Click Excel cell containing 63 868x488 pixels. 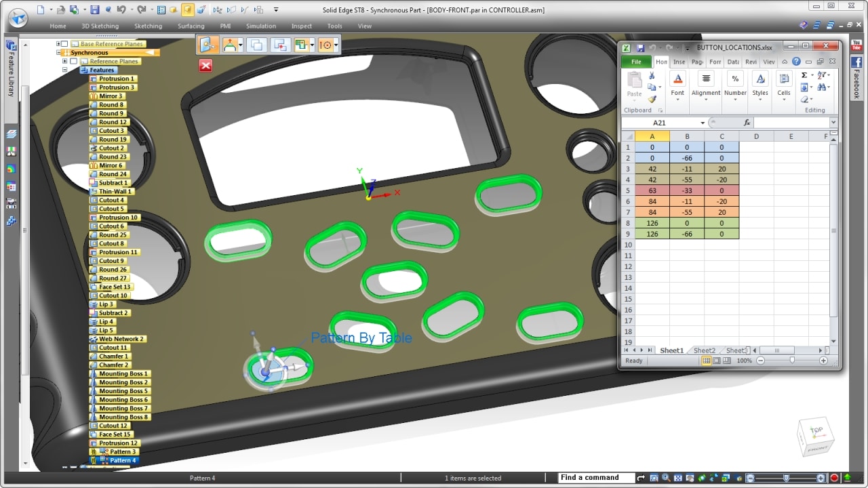[652, 190]
